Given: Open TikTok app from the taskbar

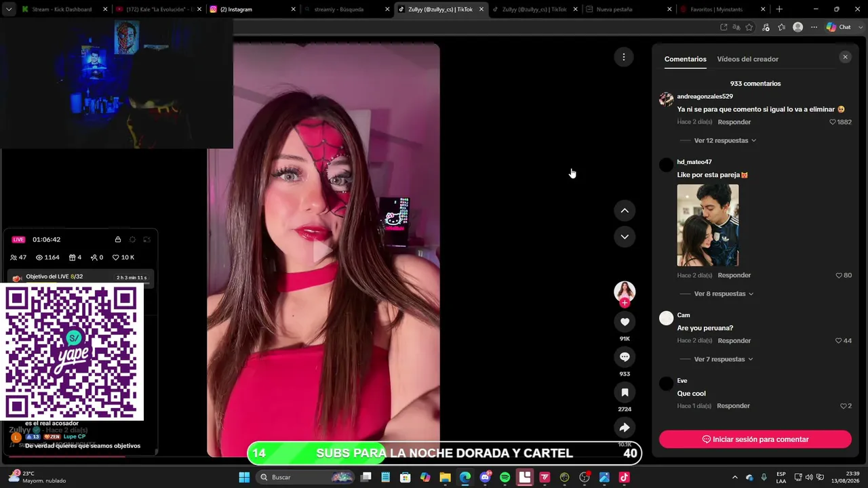Looking at the screenshot, I should pos(624,477).
